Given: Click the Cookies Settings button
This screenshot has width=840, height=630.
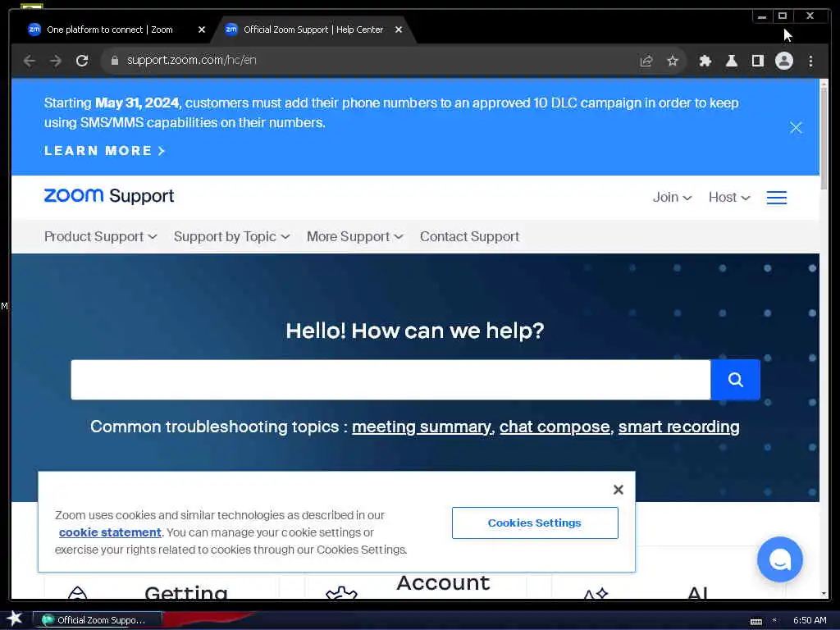Looking at the screenshot, I should [x=535, y=523].
